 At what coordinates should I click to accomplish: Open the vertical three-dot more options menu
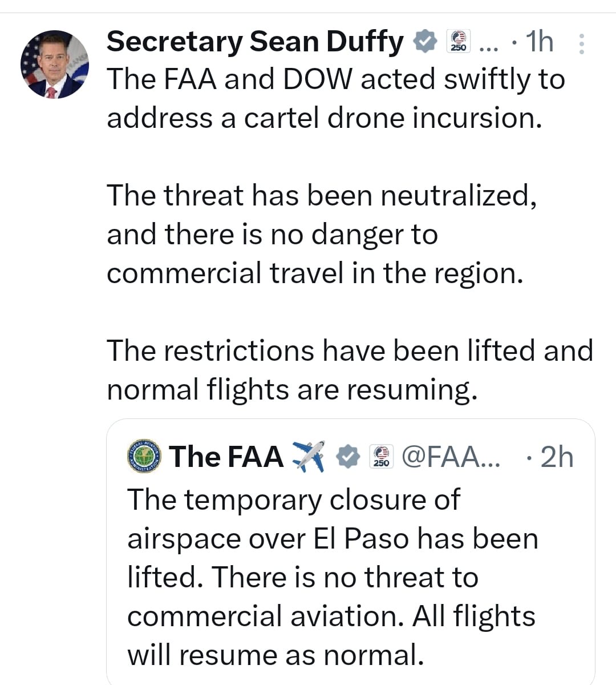581,43
